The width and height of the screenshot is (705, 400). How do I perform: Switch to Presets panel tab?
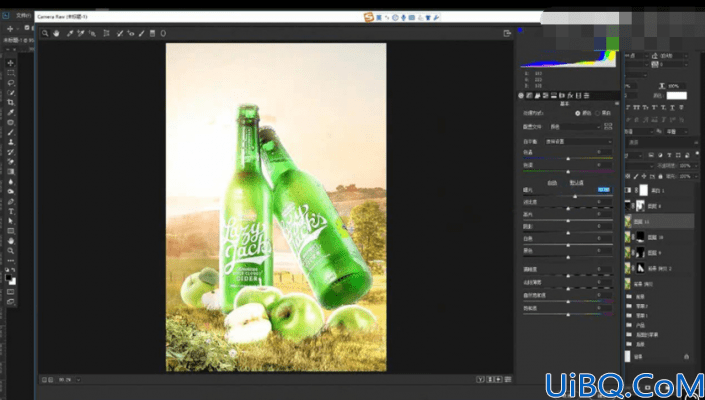586,96
